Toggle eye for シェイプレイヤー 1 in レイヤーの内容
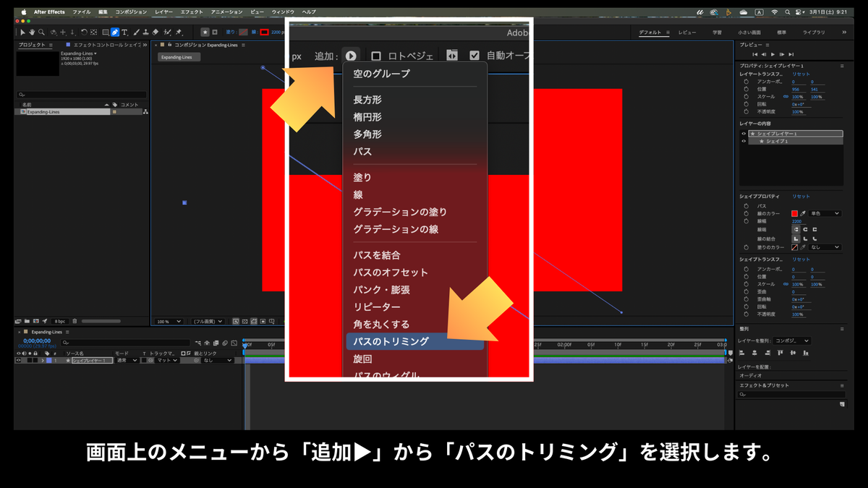 744,134
